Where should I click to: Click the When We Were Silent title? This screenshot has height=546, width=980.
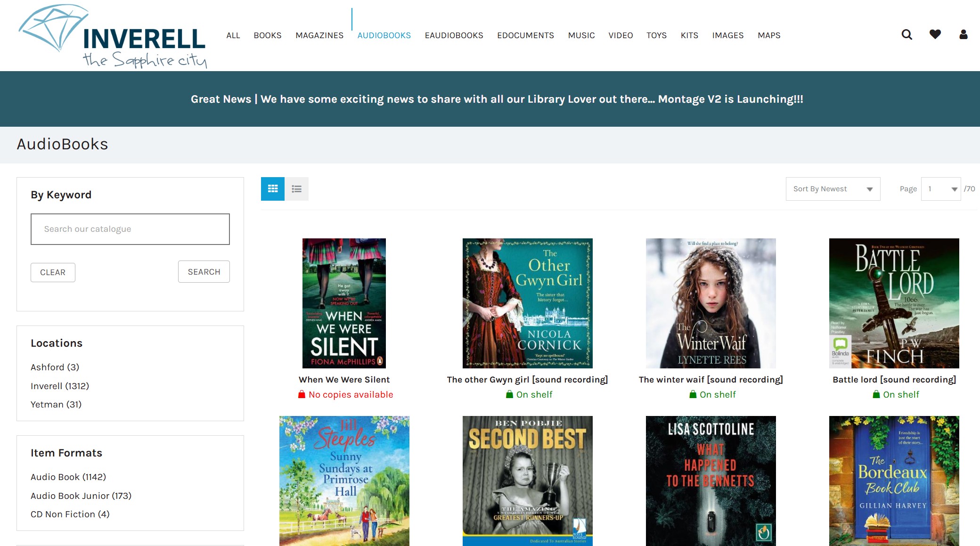(x=344, y=380)
